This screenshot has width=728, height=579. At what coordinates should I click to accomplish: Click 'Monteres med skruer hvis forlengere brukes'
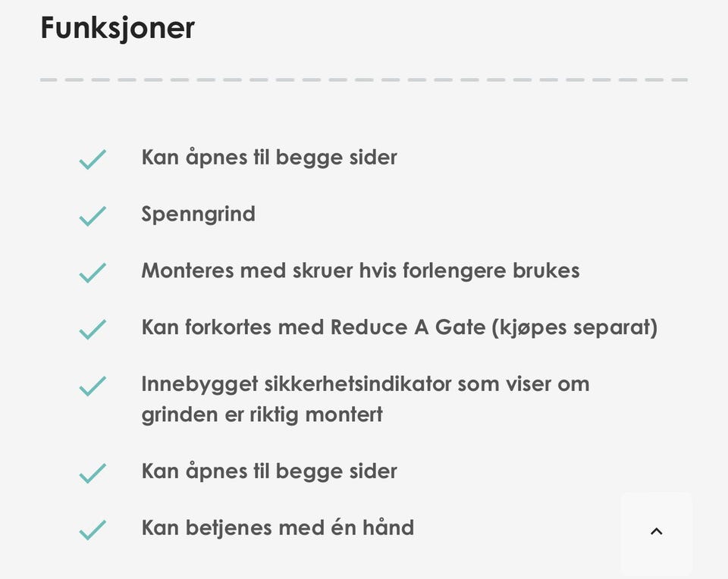coord(360,271)
